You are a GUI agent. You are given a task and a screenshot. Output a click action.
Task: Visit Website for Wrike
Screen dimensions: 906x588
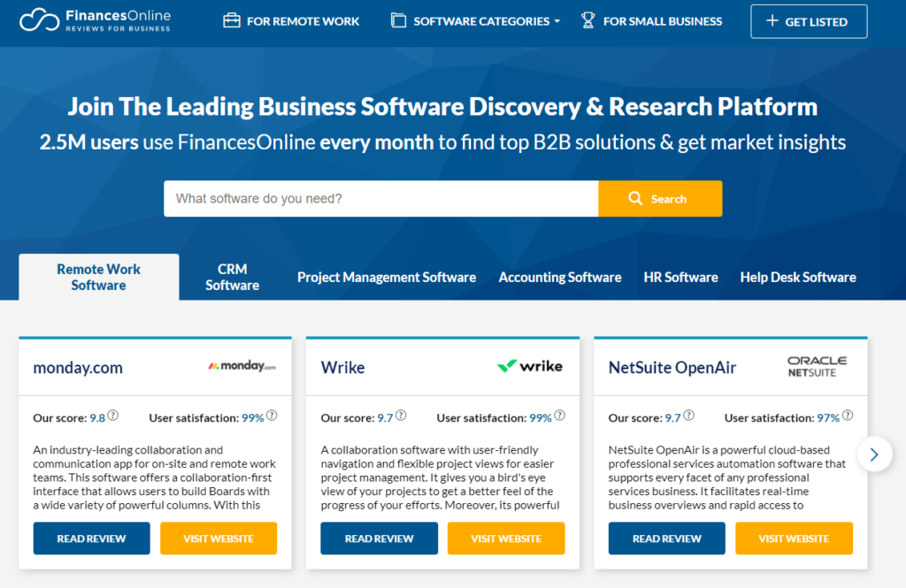(506, 538)
